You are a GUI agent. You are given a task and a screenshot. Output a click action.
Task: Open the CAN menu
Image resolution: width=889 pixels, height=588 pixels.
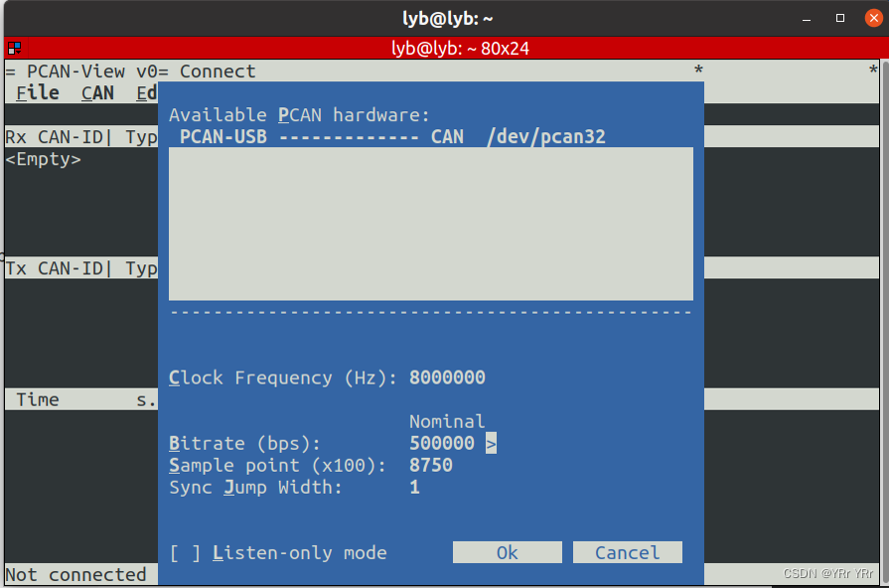[97, 93]
